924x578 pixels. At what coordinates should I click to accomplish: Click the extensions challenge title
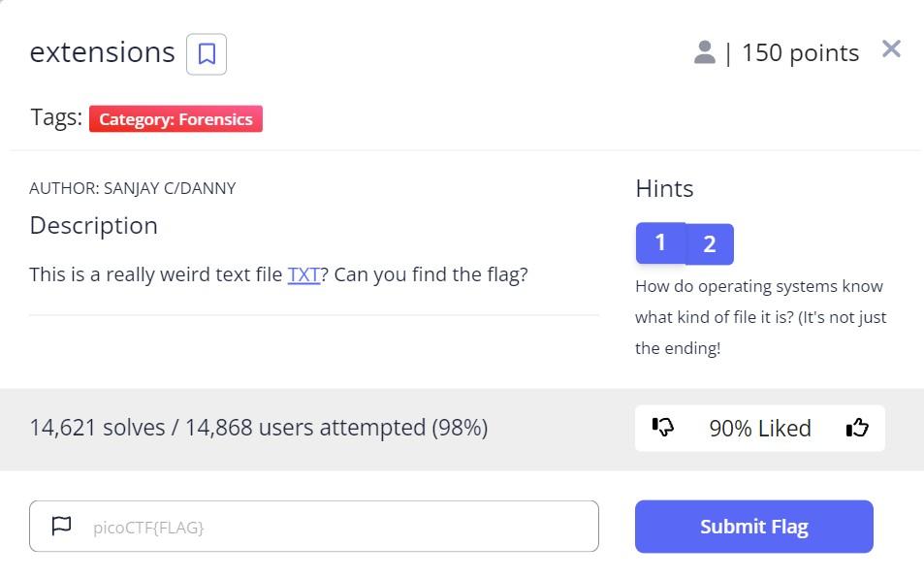tap(102, 52)
